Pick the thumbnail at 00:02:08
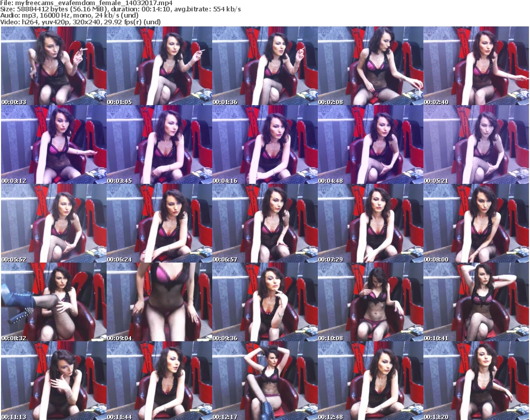This screenshot has width=530, height=420. click(370, 66)
